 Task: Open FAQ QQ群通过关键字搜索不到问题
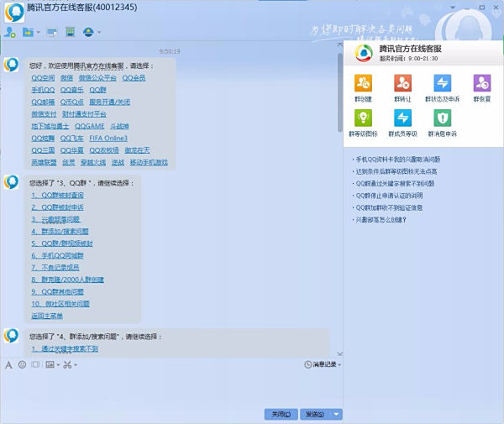(x=395, y=184)
